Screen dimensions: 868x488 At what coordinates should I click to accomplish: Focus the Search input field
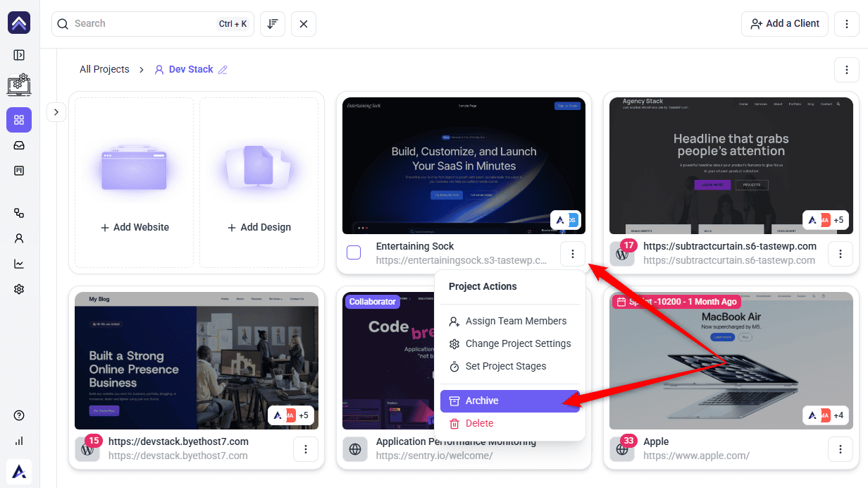pos(153,24)
